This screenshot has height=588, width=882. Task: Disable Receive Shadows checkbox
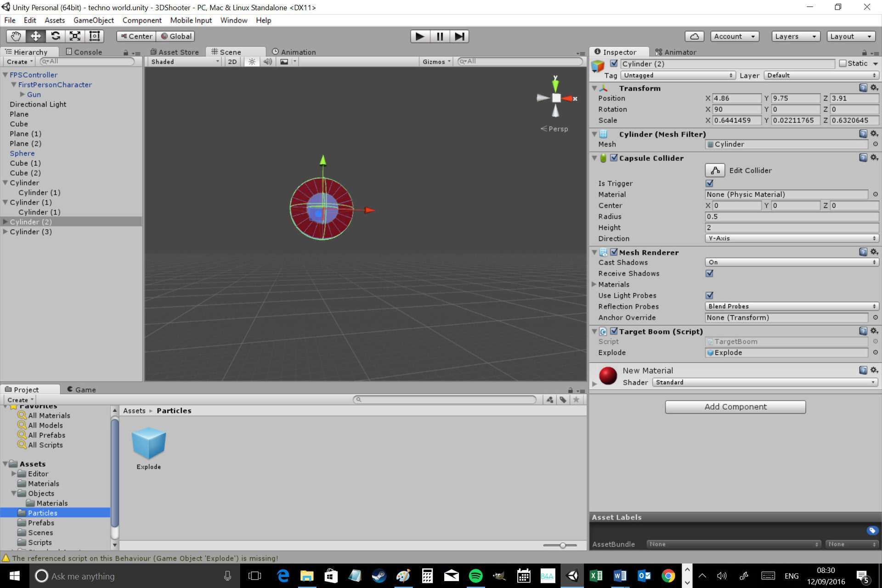(710, 273)
